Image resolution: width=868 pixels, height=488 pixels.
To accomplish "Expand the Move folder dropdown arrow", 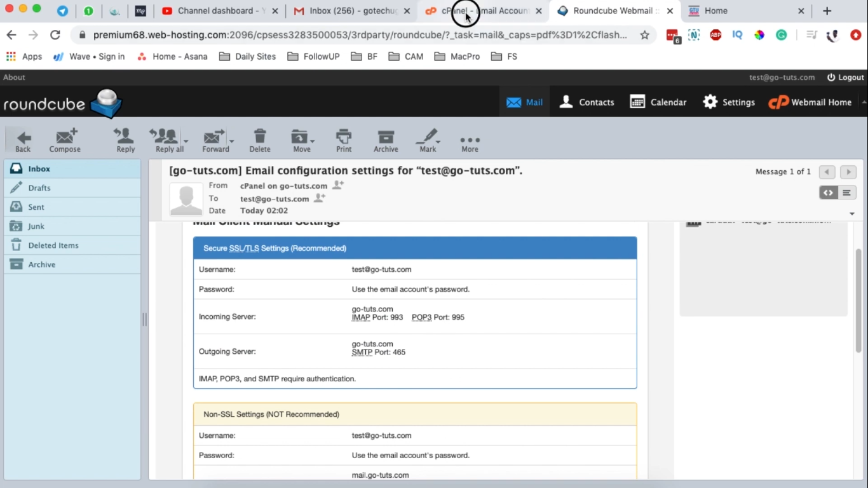I will (313, 140).
